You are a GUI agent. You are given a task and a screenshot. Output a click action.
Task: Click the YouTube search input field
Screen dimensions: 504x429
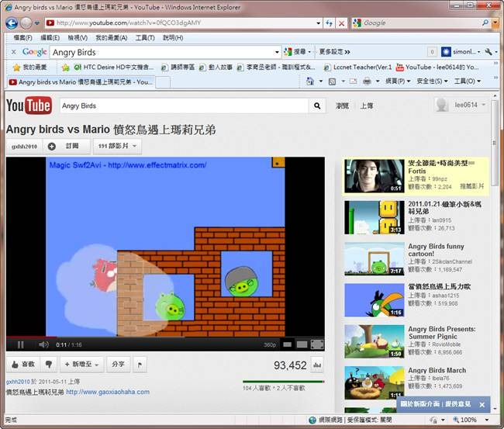coord(184,106)
